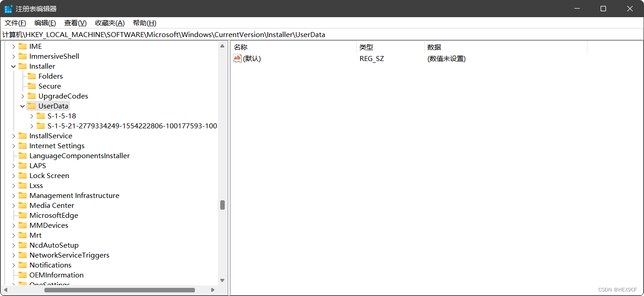
Task: Select the NcdAutoSetup folder icon
Action: (23, 245)
